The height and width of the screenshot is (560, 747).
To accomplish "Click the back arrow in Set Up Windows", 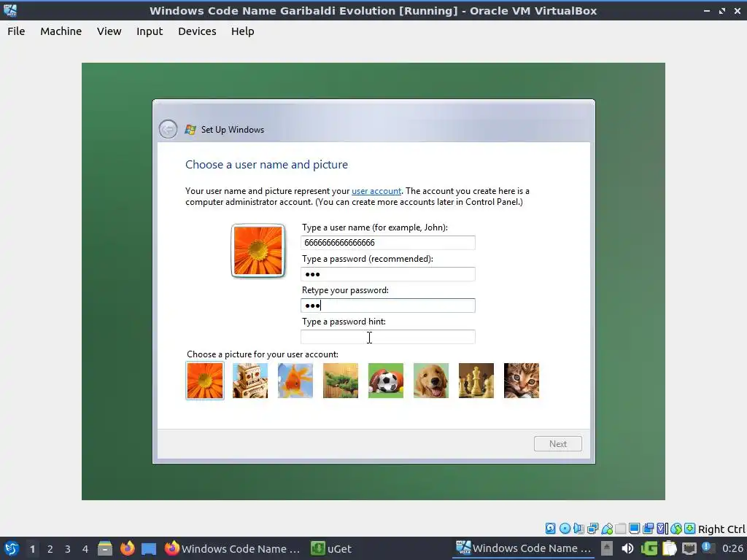I will (168, 129).
